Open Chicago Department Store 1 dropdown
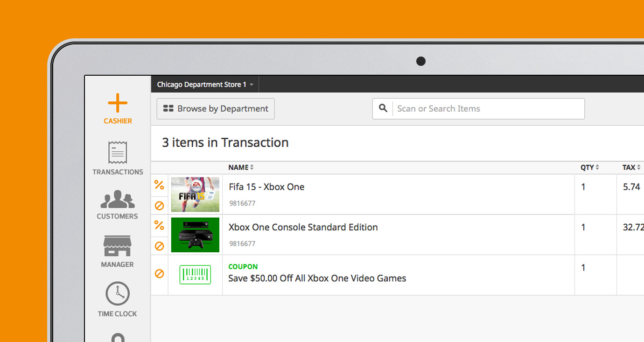The image size is (644, 342). coord(205,85)
